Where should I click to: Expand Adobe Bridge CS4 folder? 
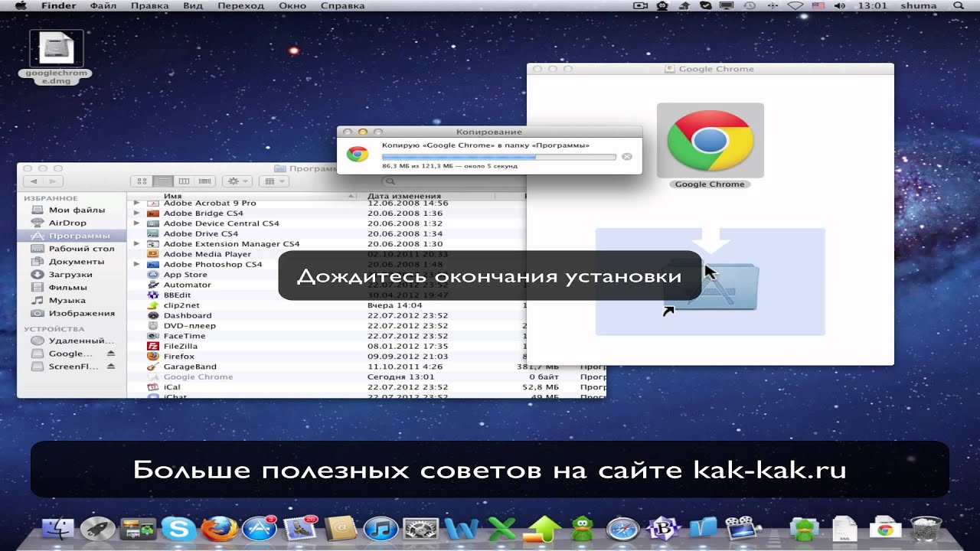(137, 214)
